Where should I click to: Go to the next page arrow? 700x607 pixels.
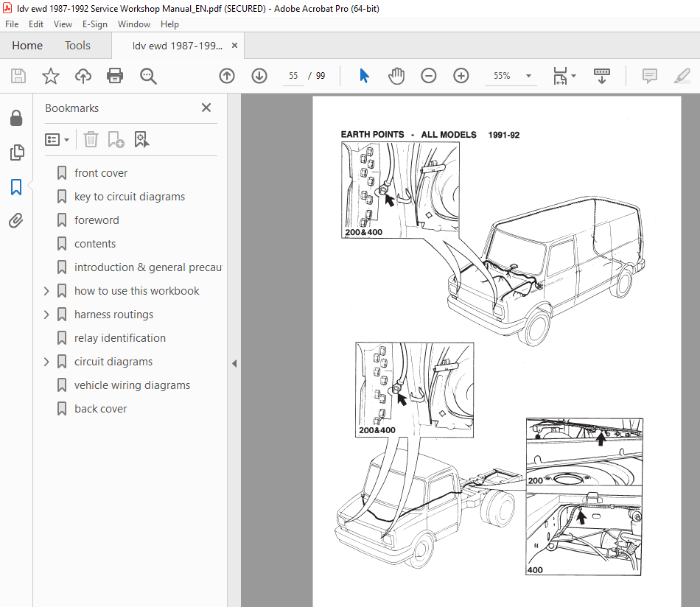tap(259, 76)
